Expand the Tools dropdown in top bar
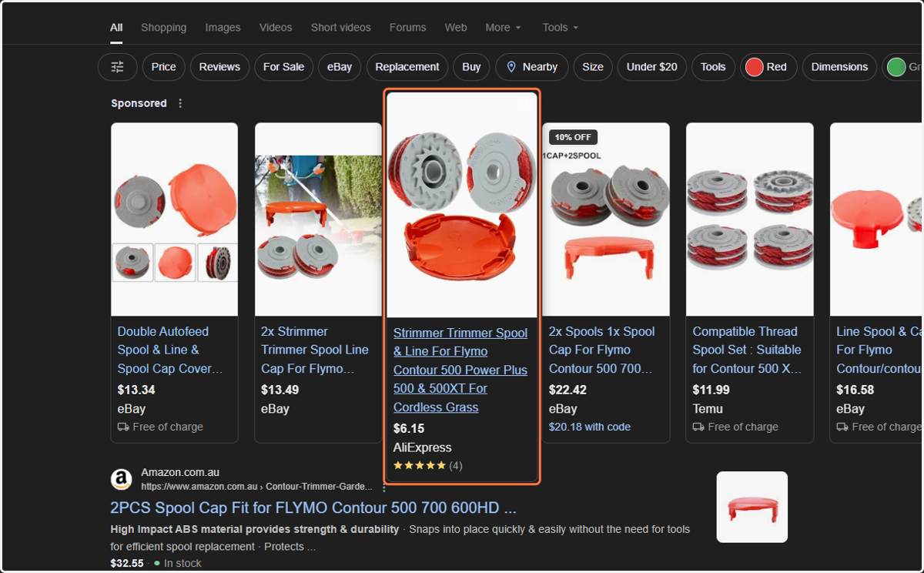The image size is (924, 573). 560,27
